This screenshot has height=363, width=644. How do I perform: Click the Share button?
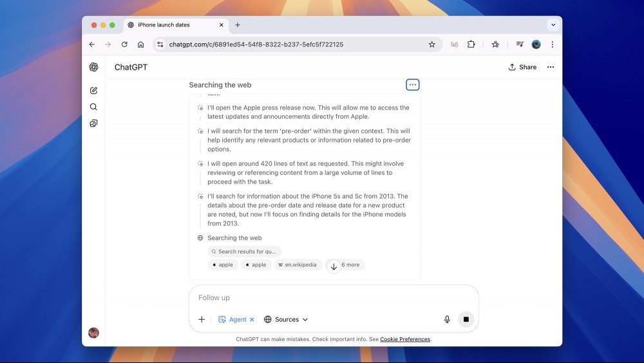tap(522, 67)
